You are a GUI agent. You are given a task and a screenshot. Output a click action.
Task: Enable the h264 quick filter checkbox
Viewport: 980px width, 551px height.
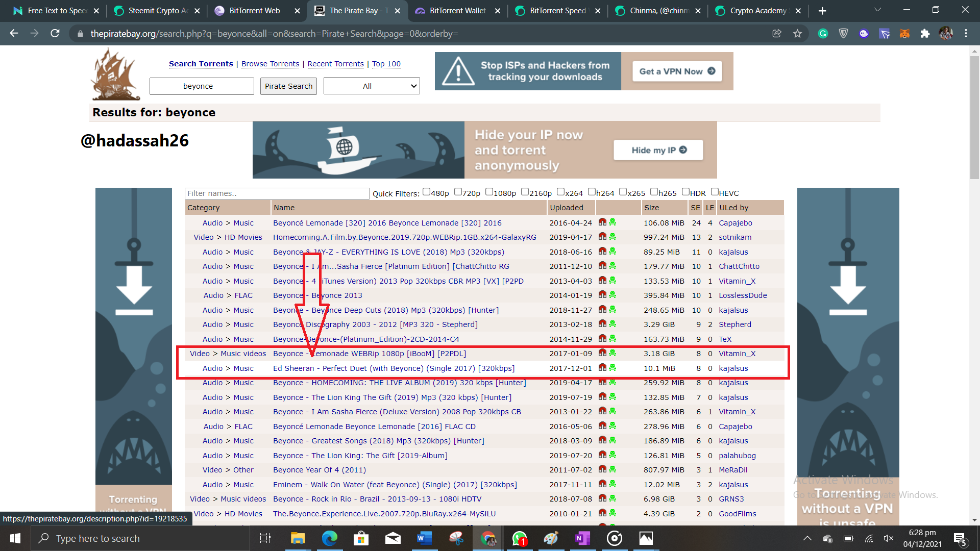coord(592,192)
